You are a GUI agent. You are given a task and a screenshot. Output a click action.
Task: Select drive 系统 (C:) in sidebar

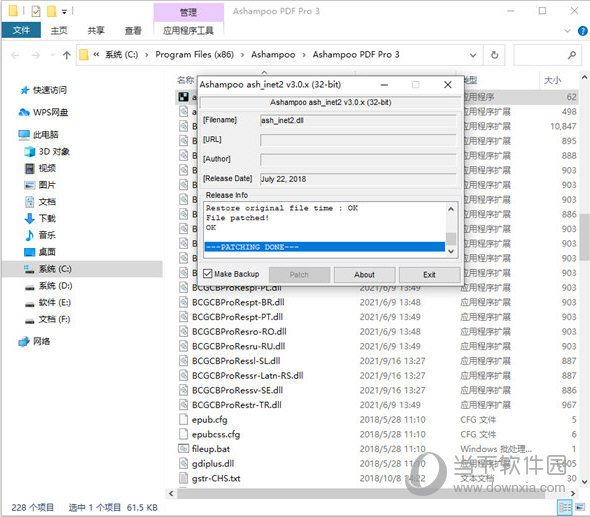(x=55, y=269)
